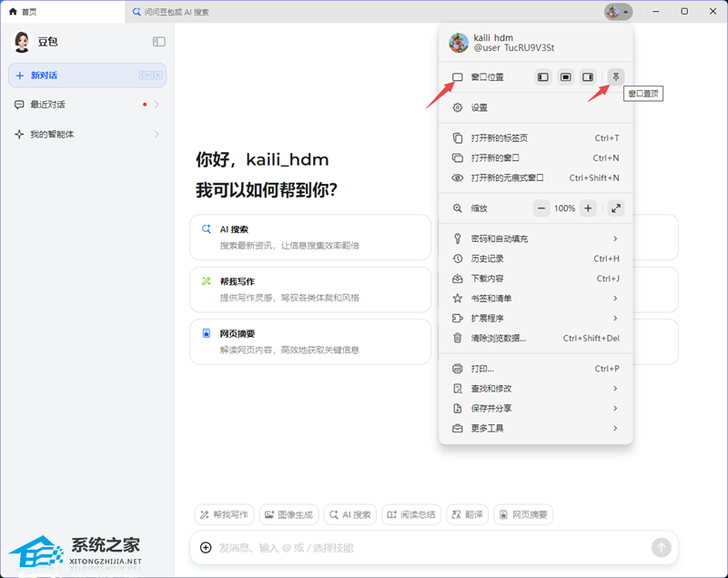This screenshot has height=578, width=728.
Task: Select 打开新的标签页 menu item
Action: (x=536, y=137)
